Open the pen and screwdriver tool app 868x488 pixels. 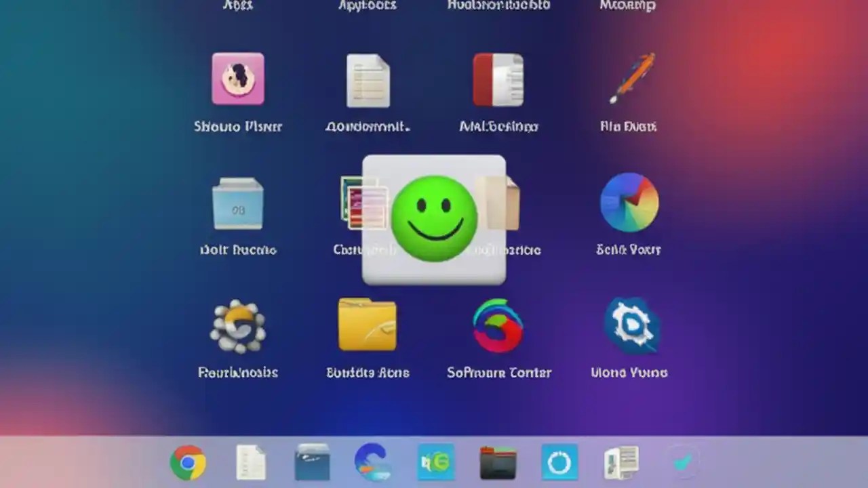click(630, 78)
